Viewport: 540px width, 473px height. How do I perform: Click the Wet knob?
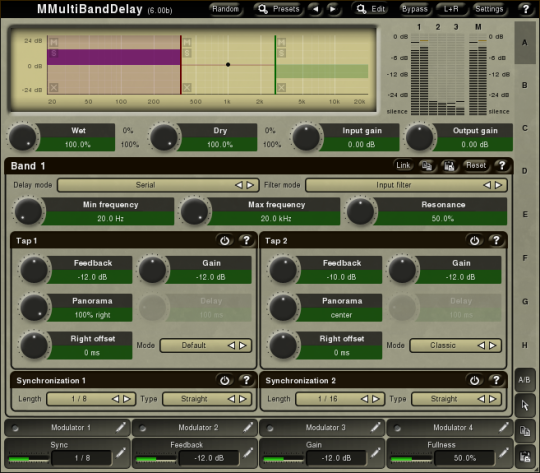[x=22, y=137]
